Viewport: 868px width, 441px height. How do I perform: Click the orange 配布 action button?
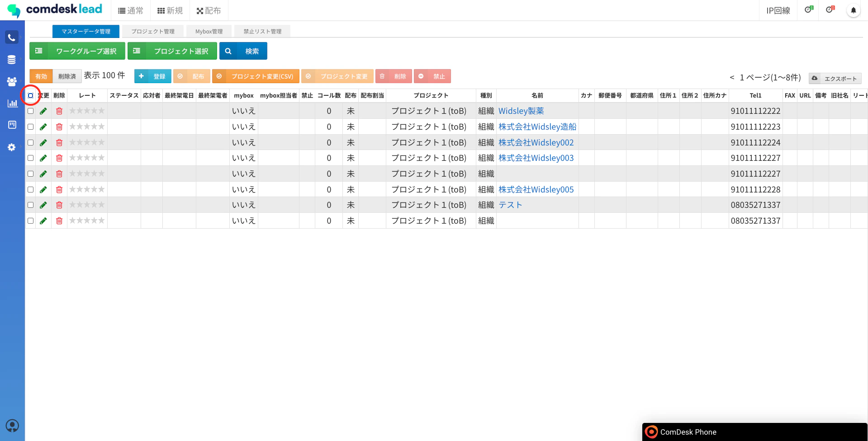192,76
